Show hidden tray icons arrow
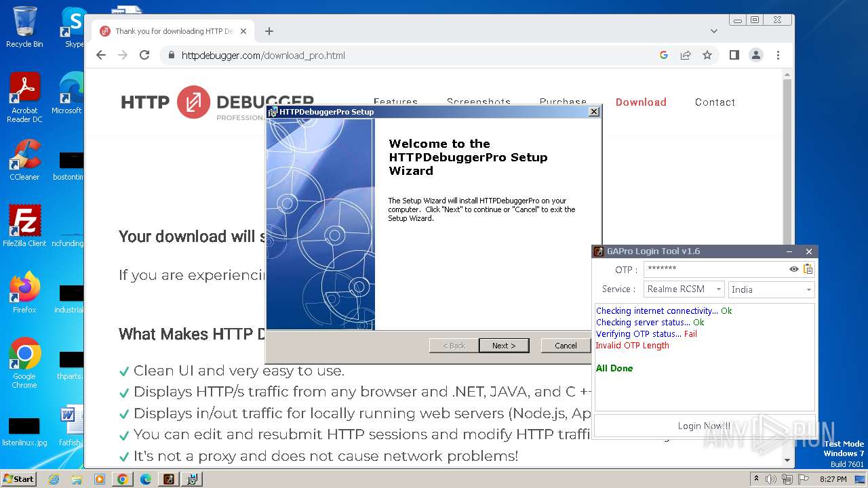868x488 pixels. pyautogui.click(x=756, y=479)
